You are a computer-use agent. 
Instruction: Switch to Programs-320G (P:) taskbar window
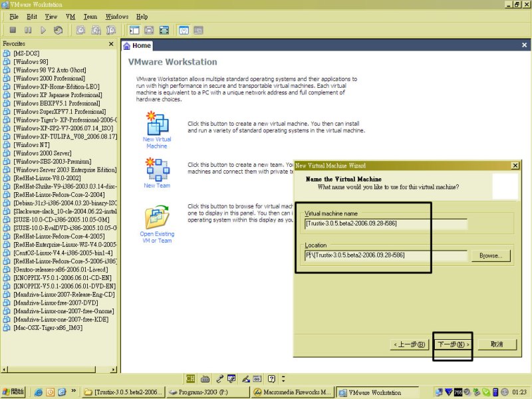click(x=207, y=392)
